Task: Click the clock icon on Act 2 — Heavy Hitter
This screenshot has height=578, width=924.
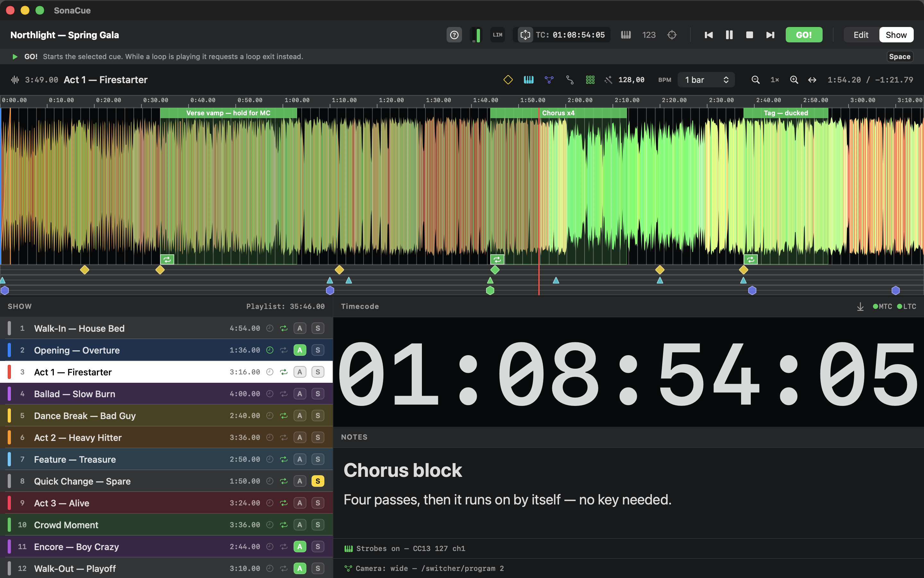Action: point(269,437)
